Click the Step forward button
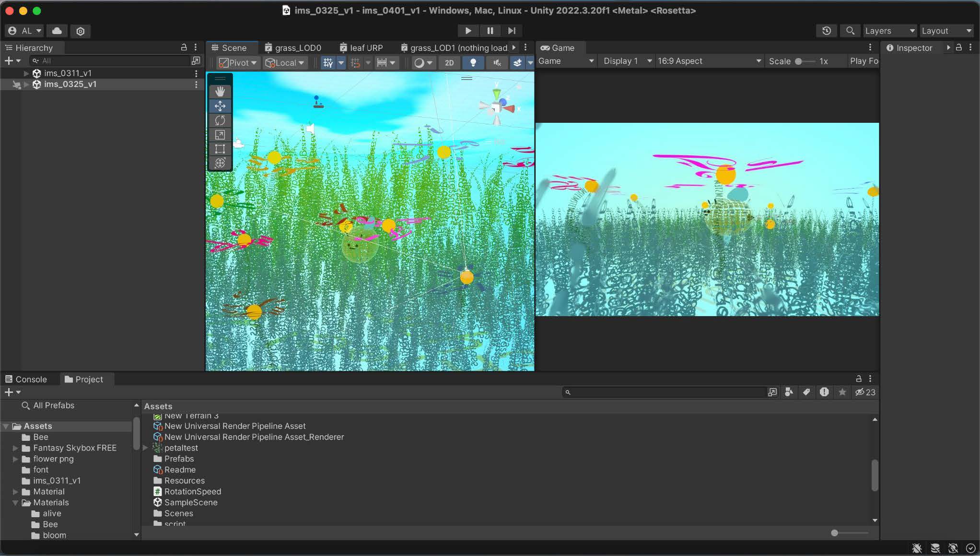This screenshot has width=980, height=556. click(x=512, y=31)
